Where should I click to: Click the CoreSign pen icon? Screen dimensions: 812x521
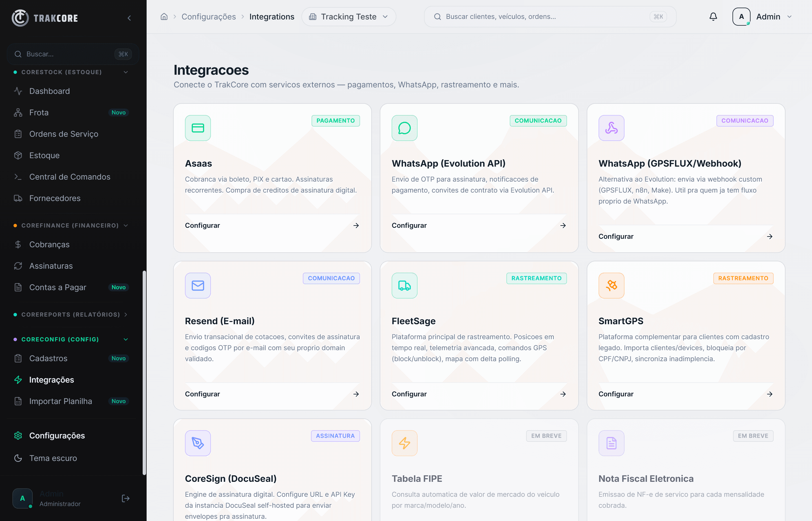198,443
